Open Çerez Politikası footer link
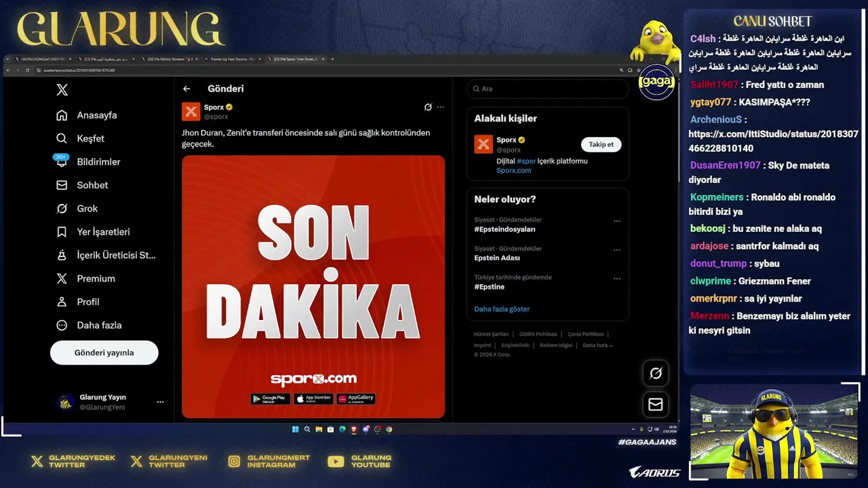This screenshot has width=868, height=488. [586, 334]
